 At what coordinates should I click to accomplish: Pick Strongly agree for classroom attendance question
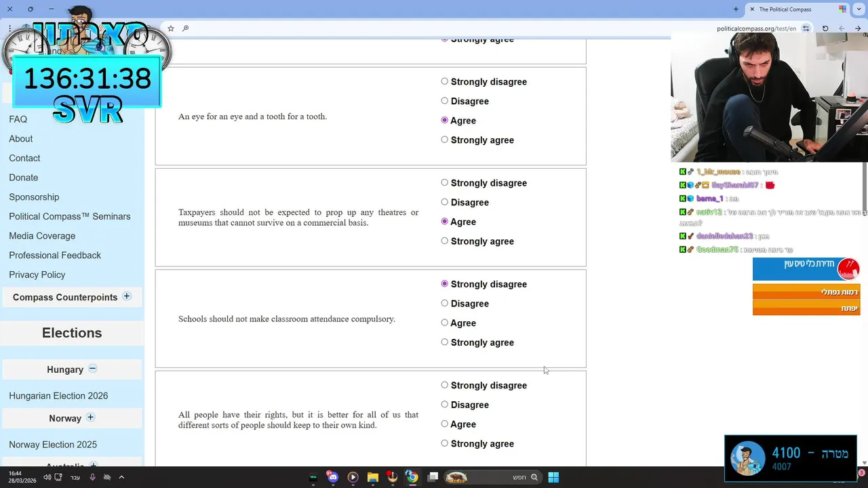click(x=445, y=342)
